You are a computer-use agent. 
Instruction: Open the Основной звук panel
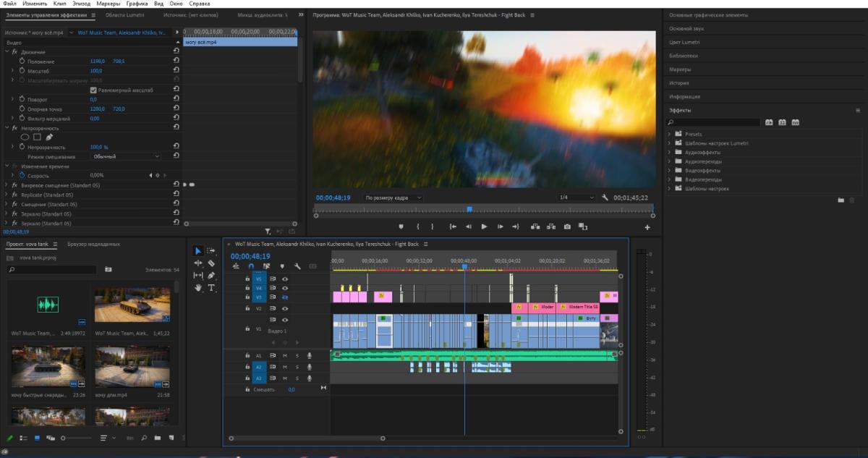(x=686, y=28)
